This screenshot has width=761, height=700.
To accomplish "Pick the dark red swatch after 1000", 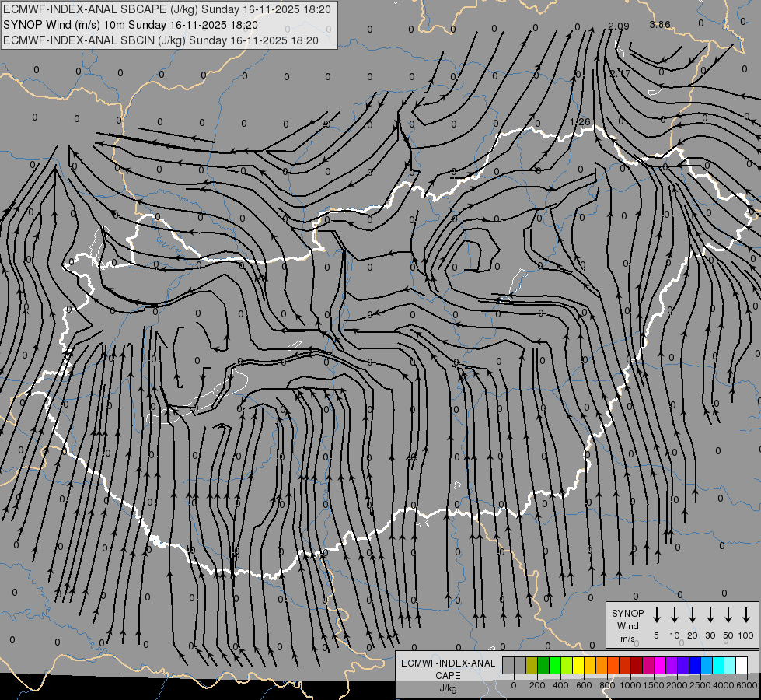I will pyautogui.click(x=637, y=665).
